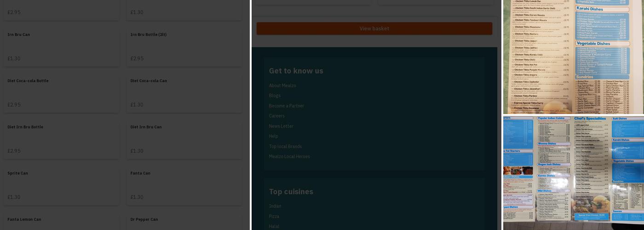The width and height of the screenshot is (644, 230).
Task: Select the Diet Coca-cola Bottle card
Action: point(61,92)
